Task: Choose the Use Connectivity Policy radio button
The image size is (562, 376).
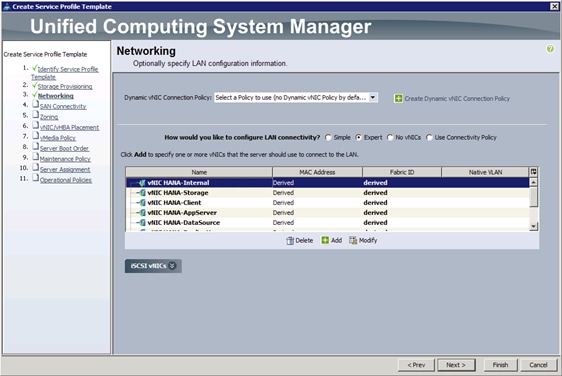Action: pos(429,138)
